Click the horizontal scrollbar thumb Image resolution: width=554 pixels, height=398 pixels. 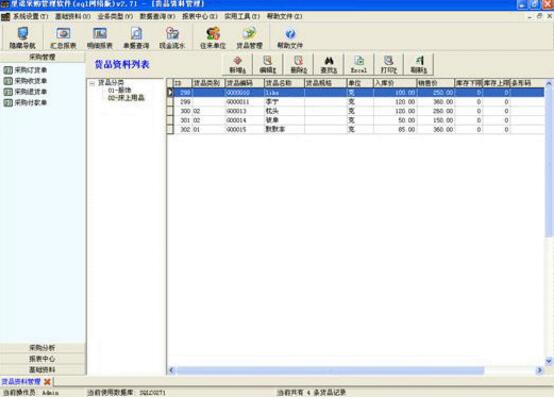(330, 370)
